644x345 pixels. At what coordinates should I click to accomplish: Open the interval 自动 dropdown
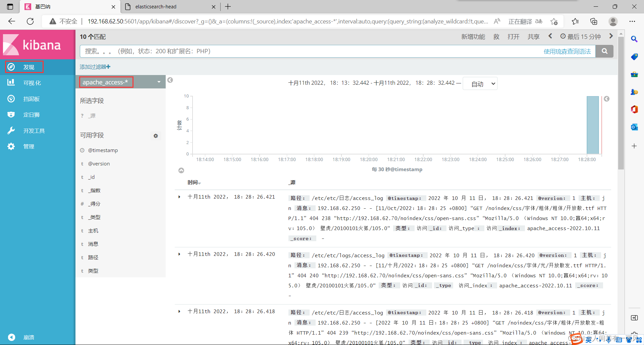coord(480,84)
